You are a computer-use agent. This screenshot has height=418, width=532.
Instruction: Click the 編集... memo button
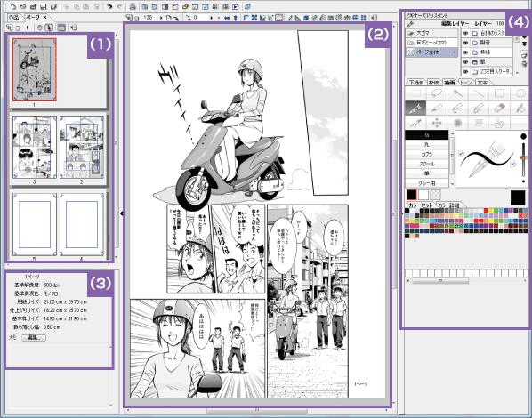click(x=34, y=338)
